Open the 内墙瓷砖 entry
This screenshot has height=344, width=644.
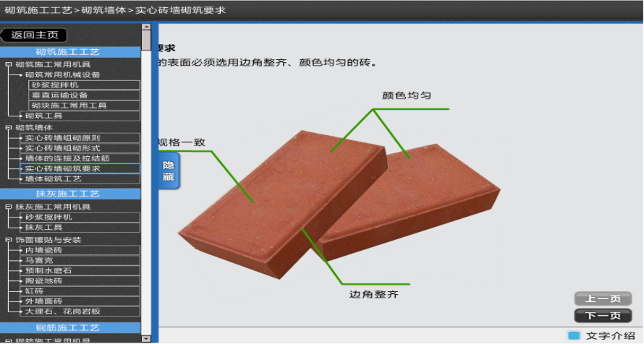click(80, 250)
